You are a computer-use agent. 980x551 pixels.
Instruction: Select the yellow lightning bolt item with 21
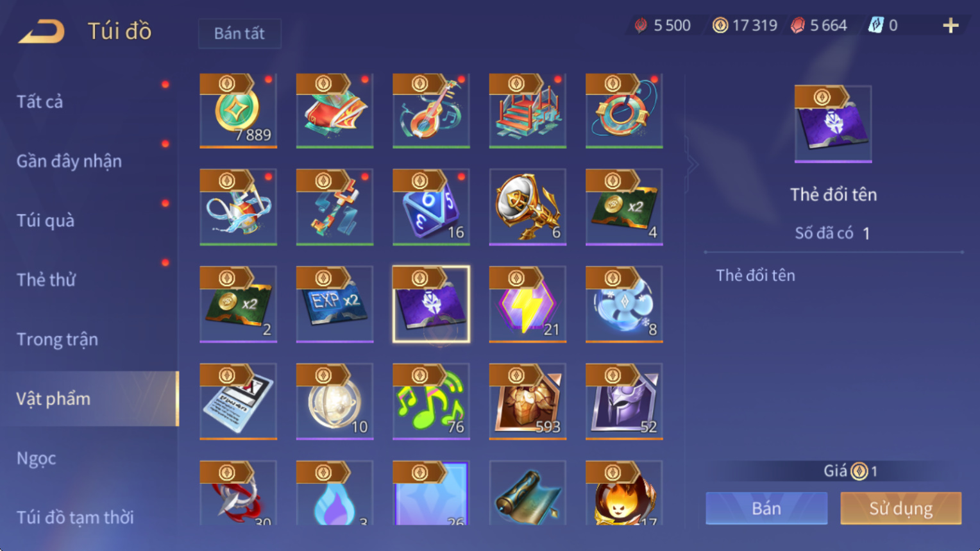click(x=527, y=304)
